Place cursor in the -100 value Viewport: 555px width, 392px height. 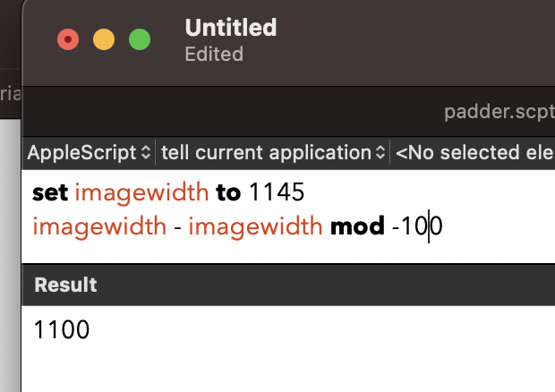click(x=418, y=226)
